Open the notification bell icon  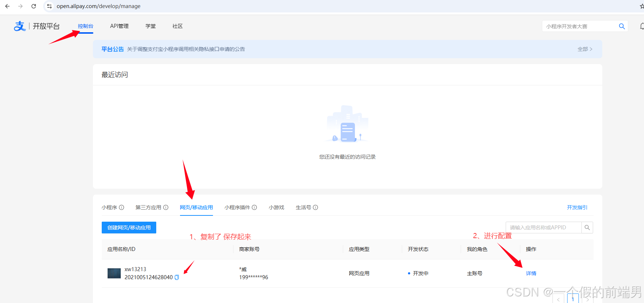point(642,26)
